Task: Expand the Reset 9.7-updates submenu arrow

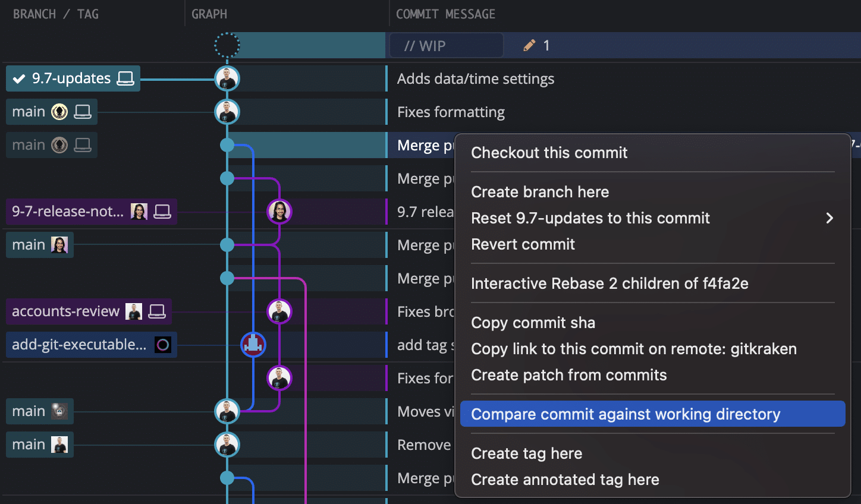Action: 829,218
